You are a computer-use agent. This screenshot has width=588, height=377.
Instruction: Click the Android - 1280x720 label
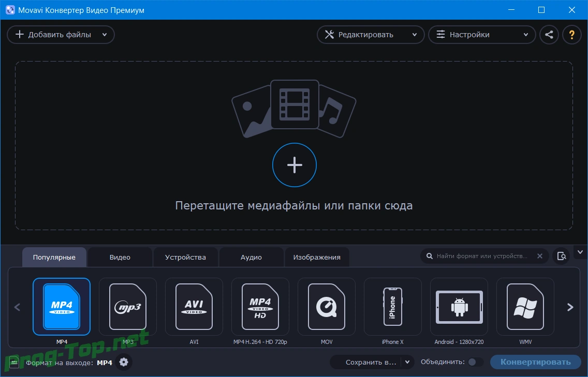pos(459,342)
